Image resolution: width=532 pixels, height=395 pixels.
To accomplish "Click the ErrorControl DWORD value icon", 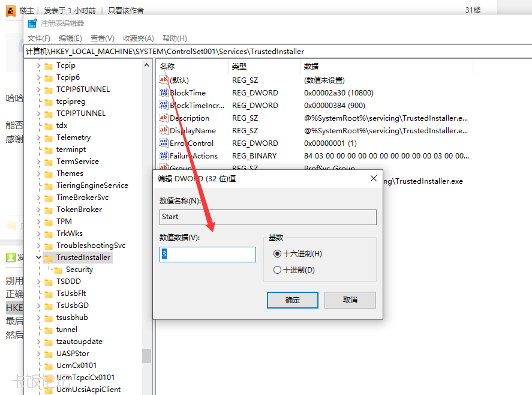I will click(164, 143).
